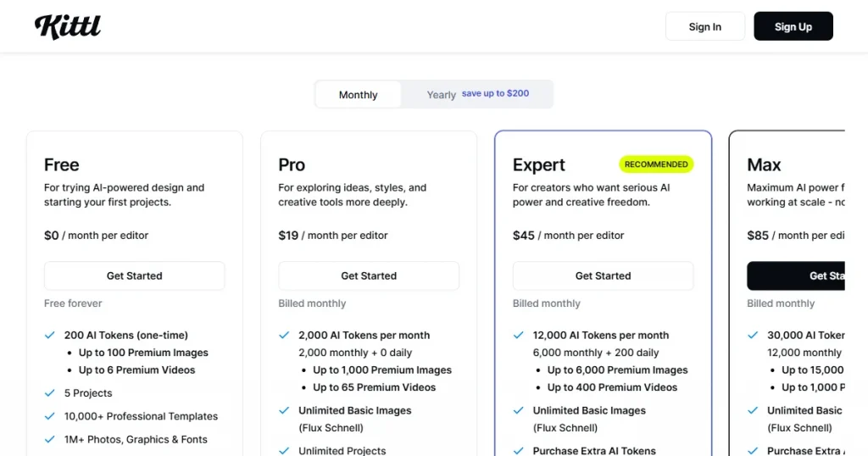
Task: Click Max plan's Unlimited Basic checkmark
Action: 753,410
